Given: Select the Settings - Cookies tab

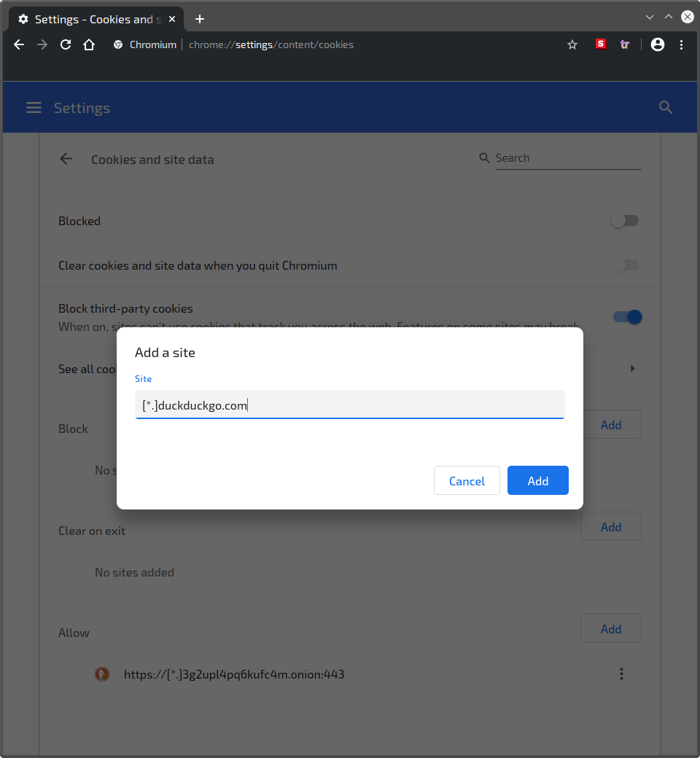Looking at the screenshot, I should (x=96, y=20).
